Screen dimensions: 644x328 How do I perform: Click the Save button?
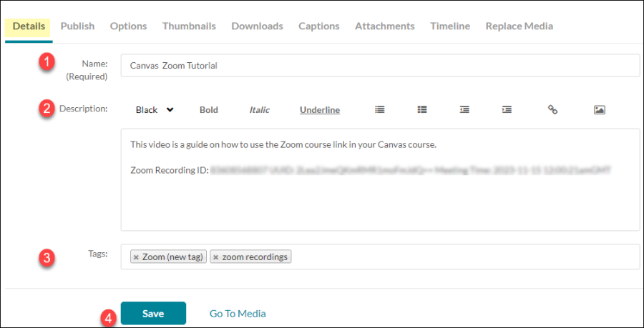coord(153,314)
